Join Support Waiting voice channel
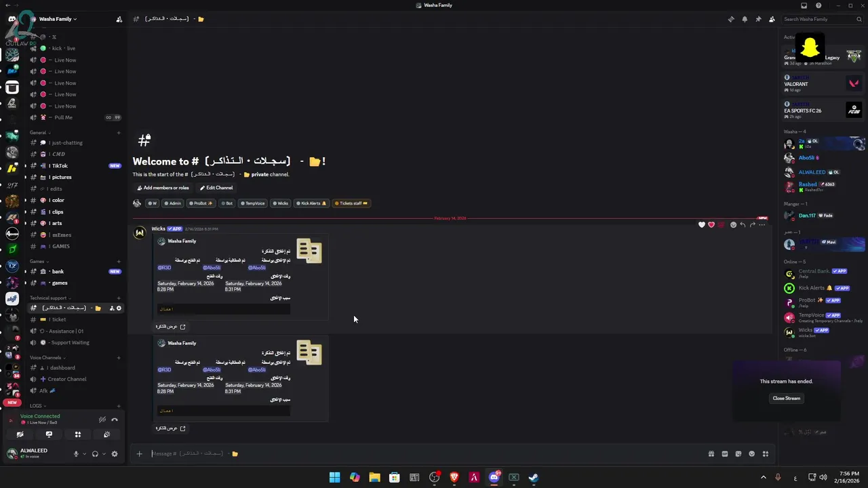Image resolution: width=868 pixels, height=488 pixels. [x=75, y=342]
